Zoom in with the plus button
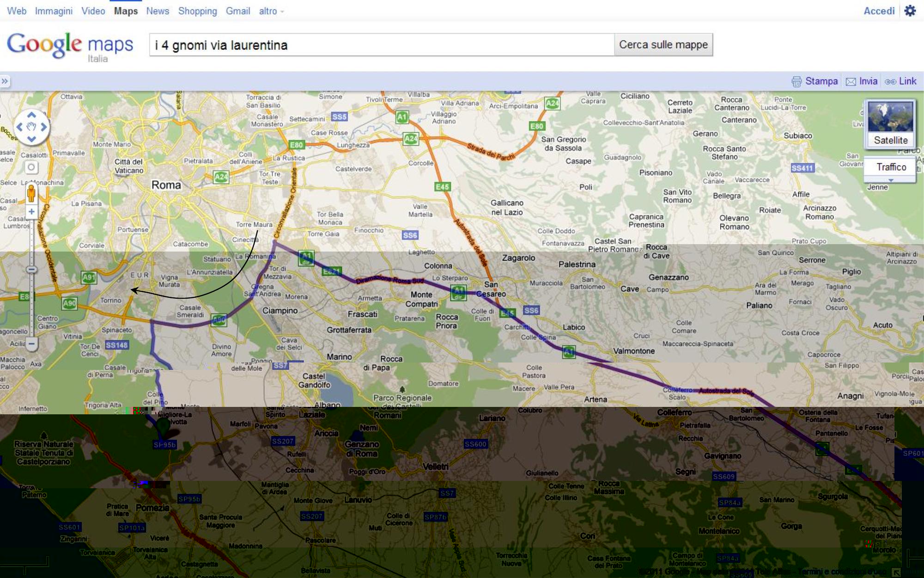The width and height of the screenshot is (924, 578). [x=31, y=212]
